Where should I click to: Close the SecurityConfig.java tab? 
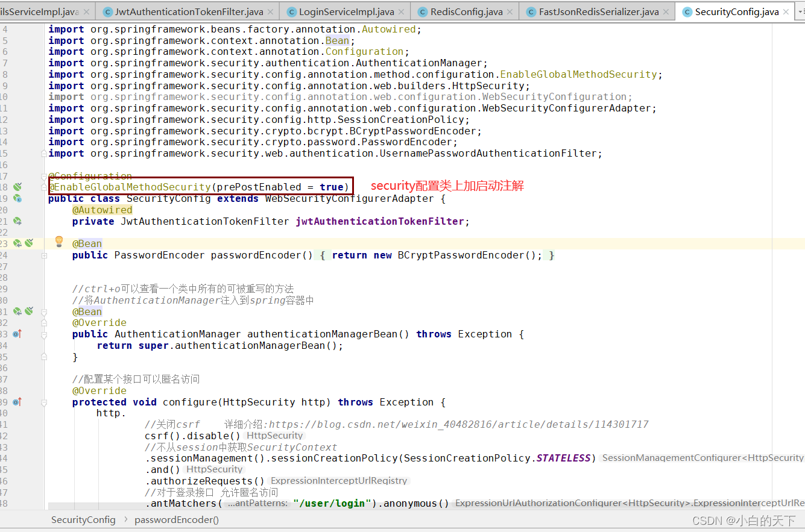coord(786,12)
